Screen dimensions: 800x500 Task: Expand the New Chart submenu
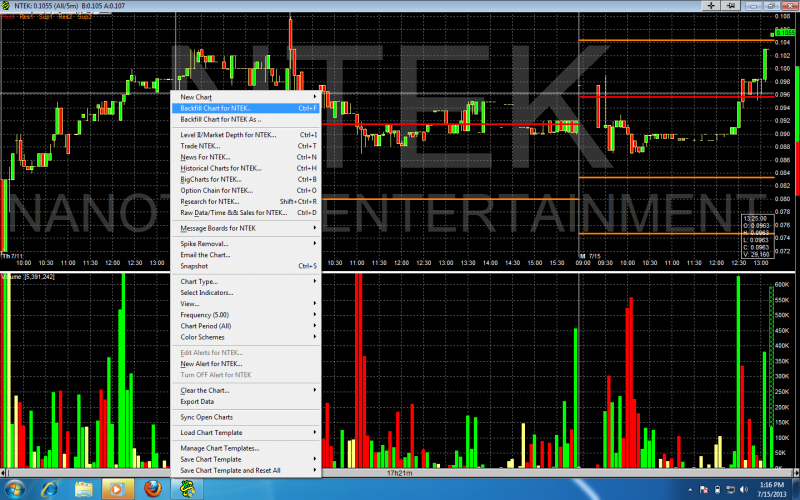246,97
